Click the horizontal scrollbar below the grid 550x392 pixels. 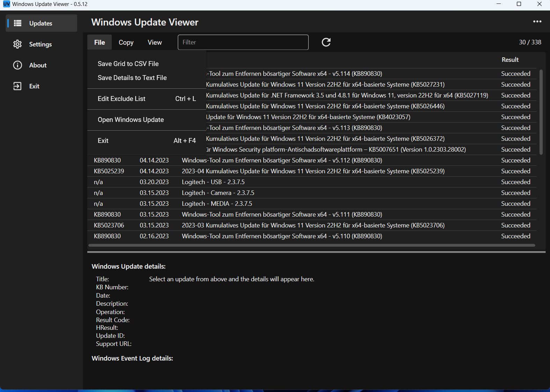point(311,245)
